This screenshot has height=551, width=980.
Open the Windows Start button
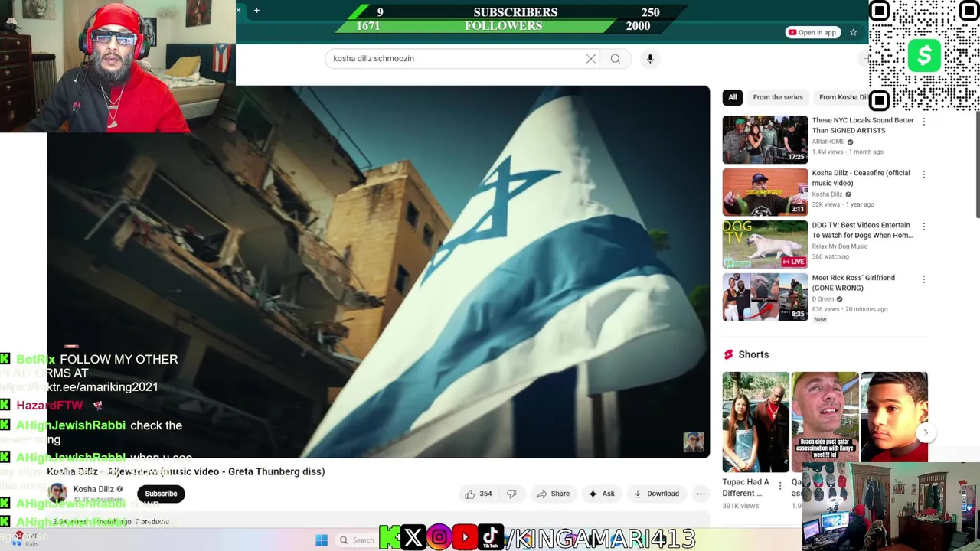pos(322,540)
